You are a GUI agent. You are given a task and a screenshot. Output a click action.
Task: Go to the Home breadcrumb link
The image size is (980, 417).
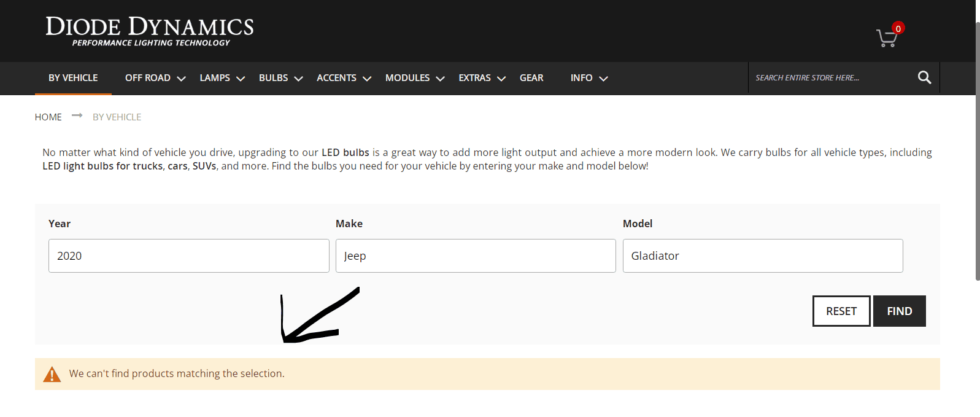[48, 117]
